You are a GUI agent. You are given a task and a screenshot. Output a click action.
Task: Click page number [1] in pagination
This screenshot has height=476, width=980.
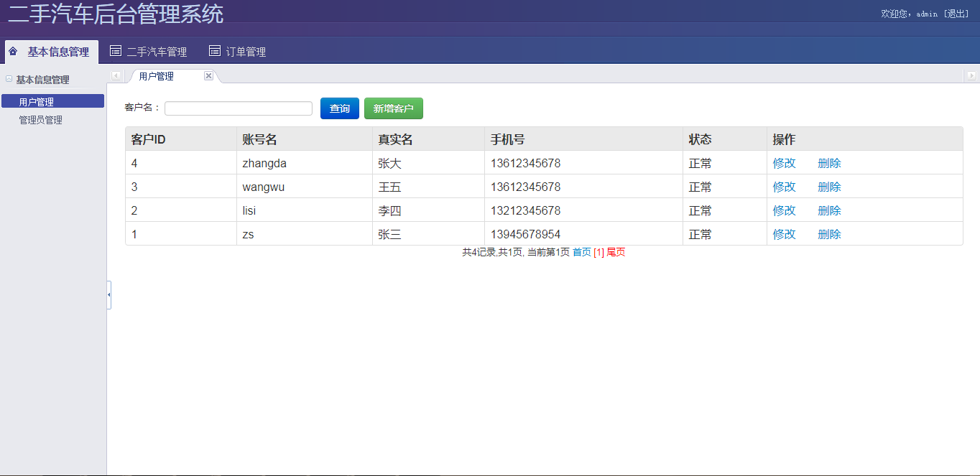pos(599,252)
